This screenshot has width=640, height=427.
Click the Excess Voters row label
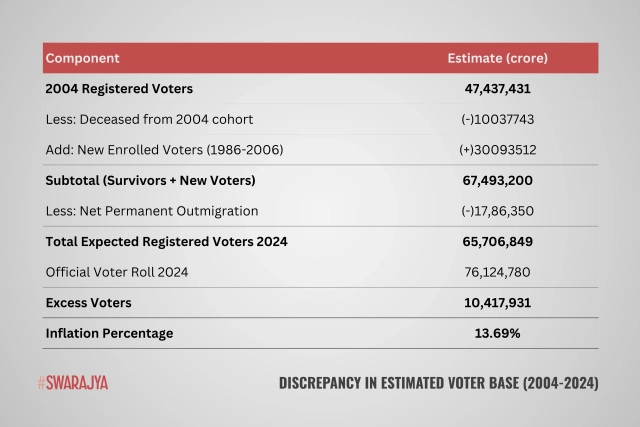pyautogui.click(x=88, y=302)
